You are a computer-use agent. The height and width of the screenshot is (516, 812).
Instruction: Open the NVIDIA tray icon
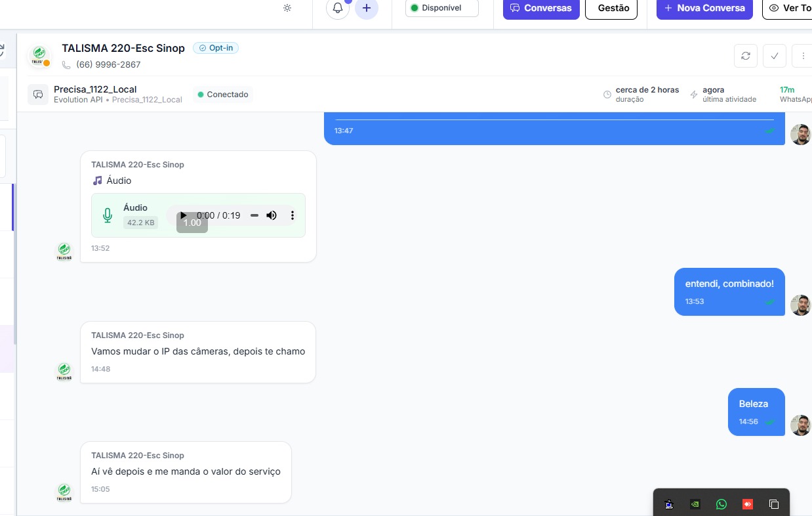[695, 504]
